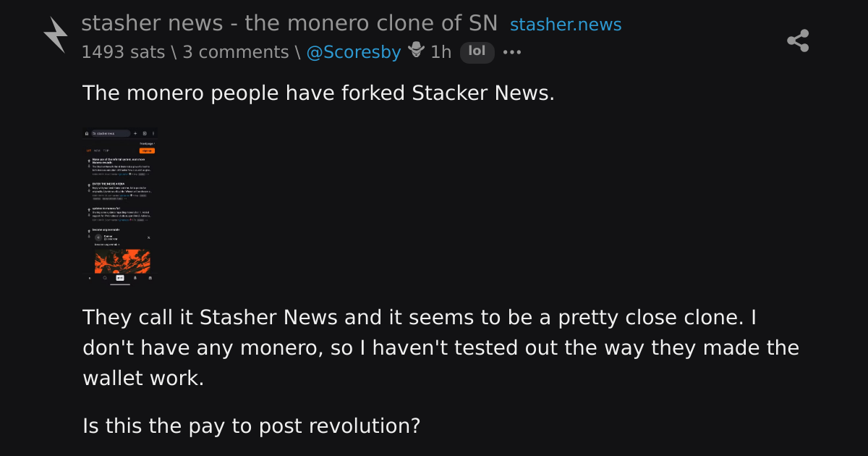Click the highlighted bottom nav icon in the screenshot

(x=120, y=278)
